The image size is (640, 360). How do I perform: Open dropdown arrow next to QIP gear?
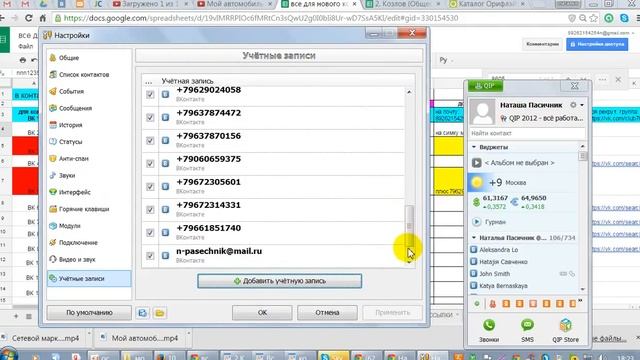coord(582,105)
